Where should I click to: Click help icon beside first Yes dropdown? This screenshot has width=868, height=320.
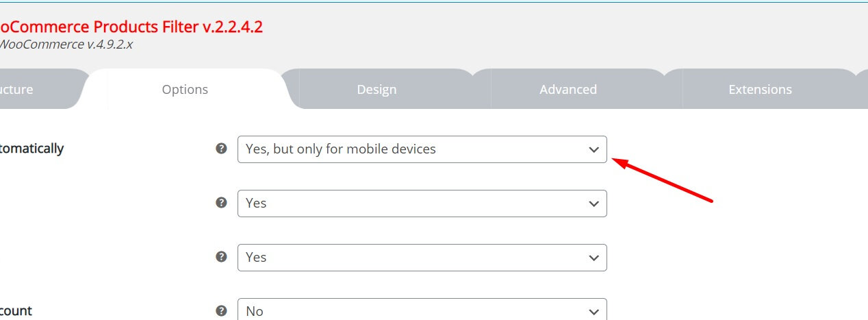click(x=221, y=203)
